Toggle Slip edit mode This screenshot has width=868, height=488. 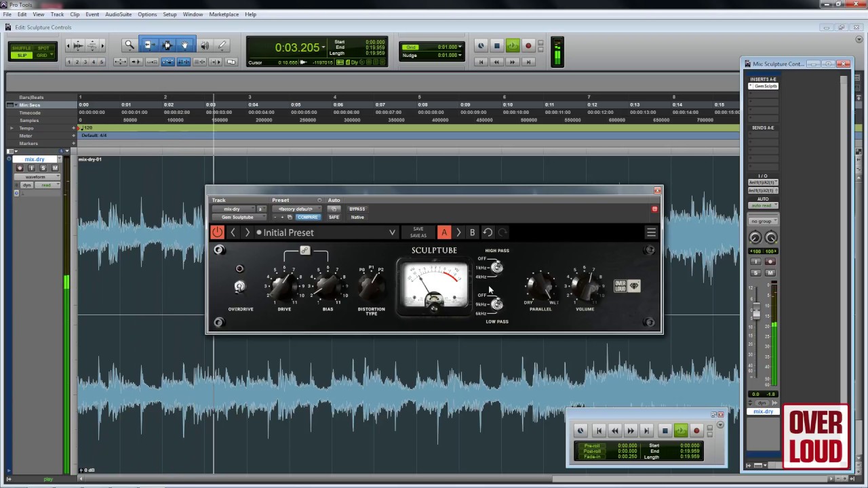tap(22, 55)
